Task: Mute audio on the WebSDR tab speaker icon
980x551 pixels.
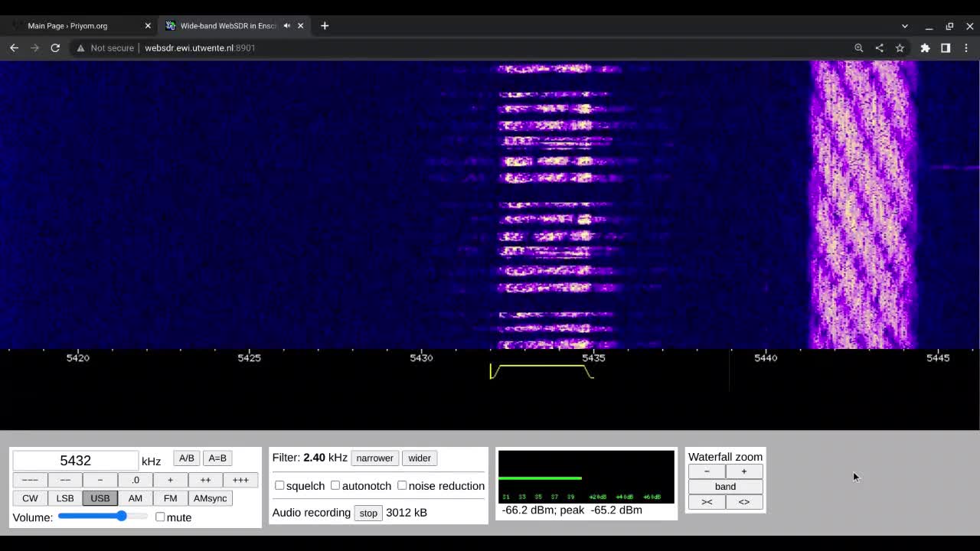Action: click(287, 25)
